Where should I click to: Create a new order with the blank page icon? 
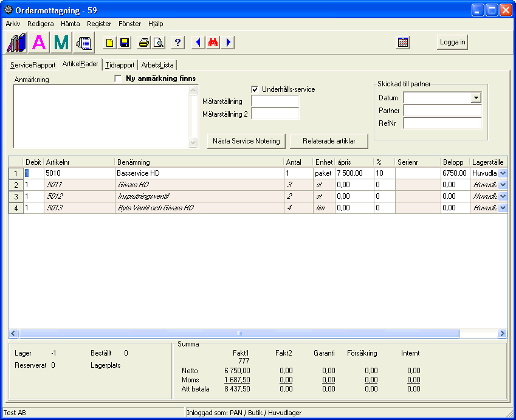109,43
